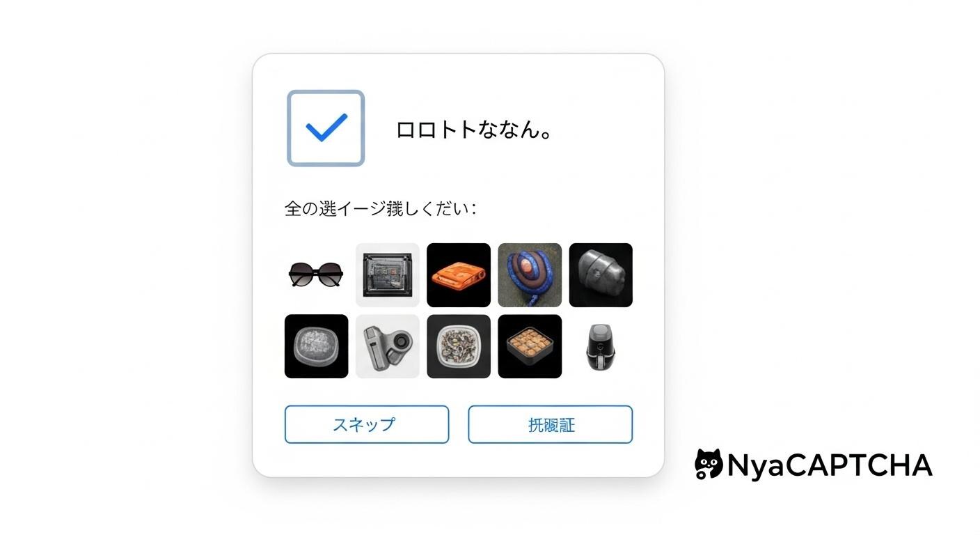
Task: Select the translucent square dish image
Action: coord(316,346)
